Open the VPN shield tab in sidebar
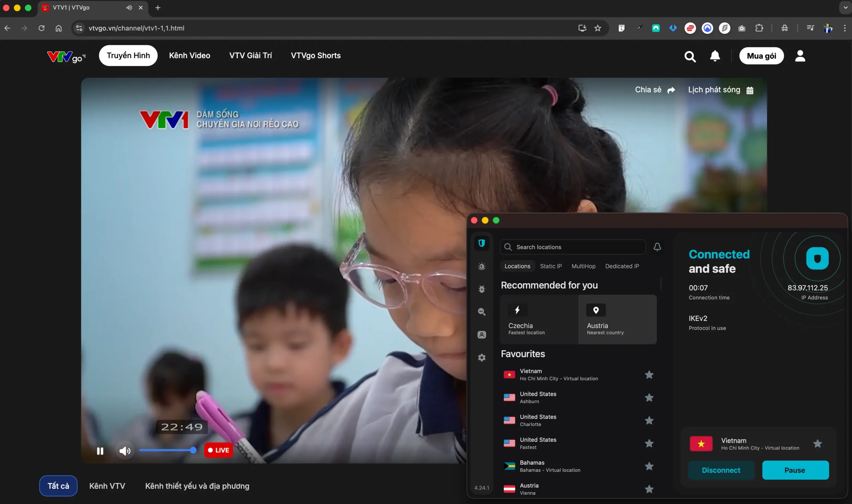 point(482,243)
